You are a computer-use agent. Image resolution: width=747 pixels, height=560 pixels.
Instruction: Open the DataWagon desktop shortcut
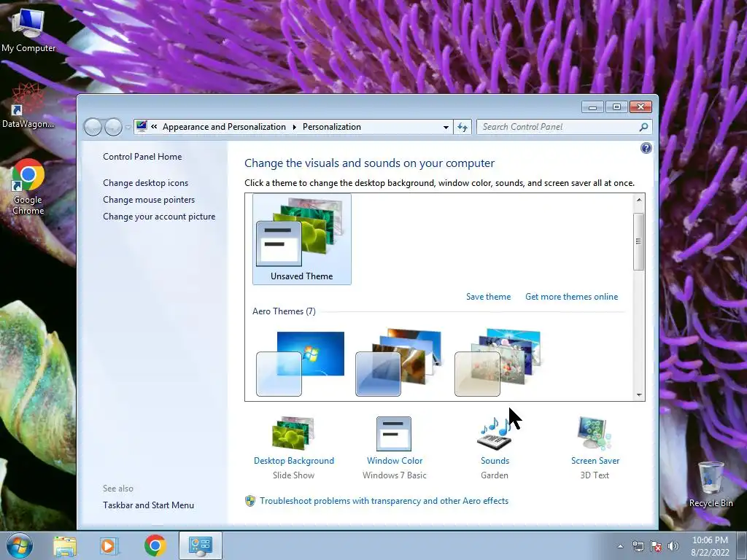(28, 106)
